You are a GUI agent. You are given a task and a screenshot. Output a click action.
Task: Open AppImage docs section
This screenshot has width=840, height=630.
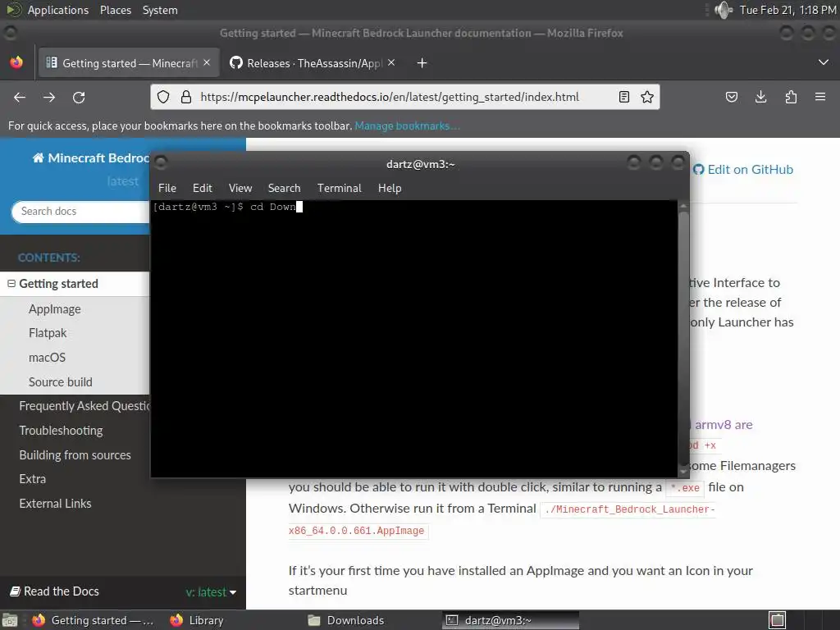pyautogui.click(x=55, y=309)
